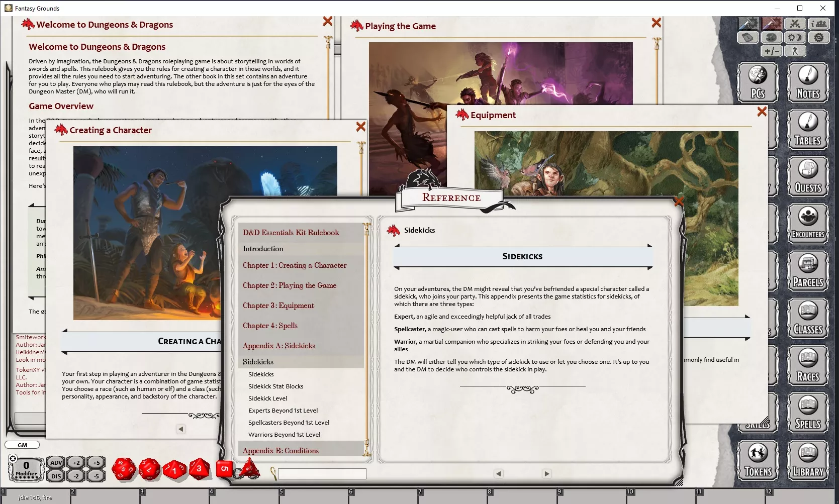Viewport: 839px width, 504px height.
Task: Open the Effects figure icon
Action: 795,51
